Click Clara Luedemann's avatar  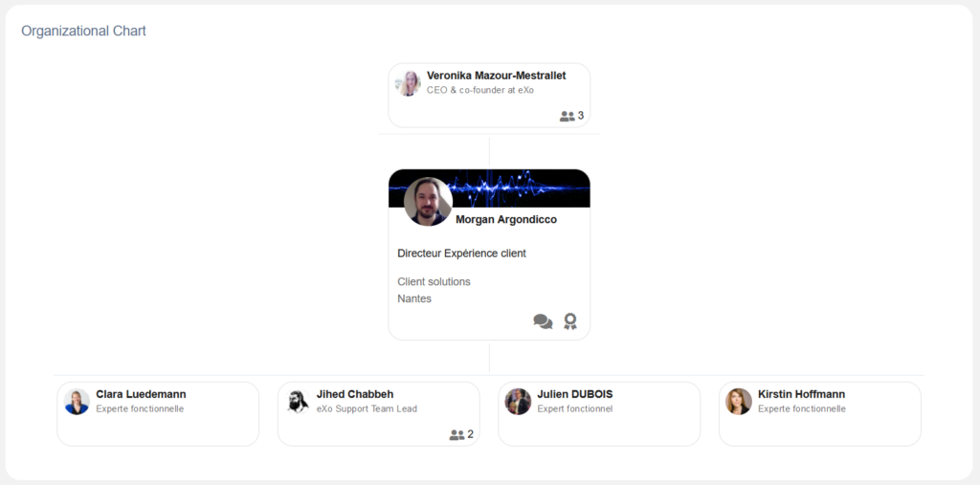coord(77,402)
